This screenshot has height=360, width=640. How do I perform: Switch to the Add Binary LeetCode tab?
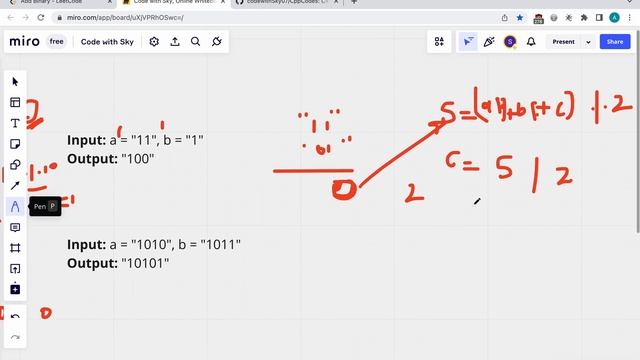coord(60,2)
